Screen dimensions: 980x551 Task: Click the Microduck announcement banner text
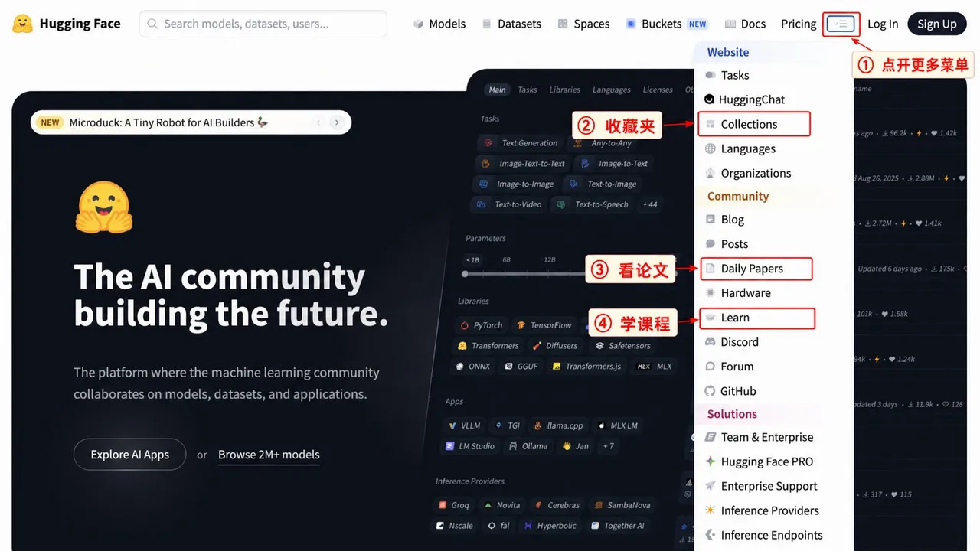pyautogui.click(x=168, y=122)
